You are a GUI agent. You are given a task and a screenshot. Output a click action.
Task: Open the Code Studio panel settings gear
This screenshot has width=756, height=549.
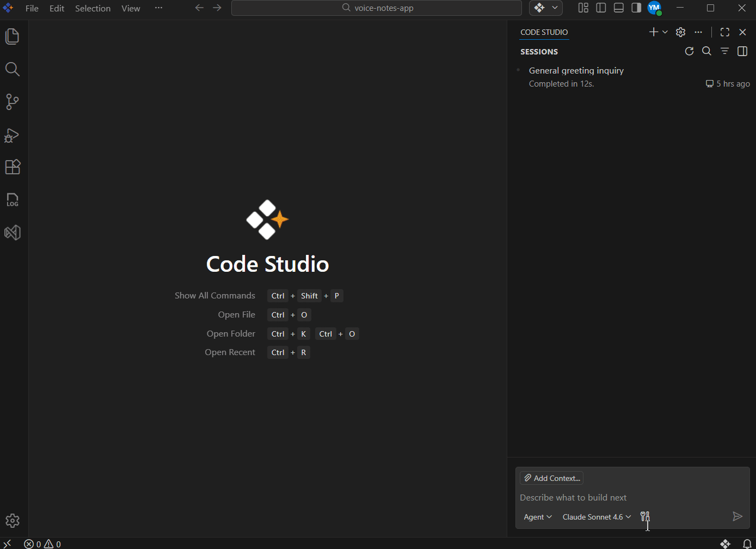(680, 32)
